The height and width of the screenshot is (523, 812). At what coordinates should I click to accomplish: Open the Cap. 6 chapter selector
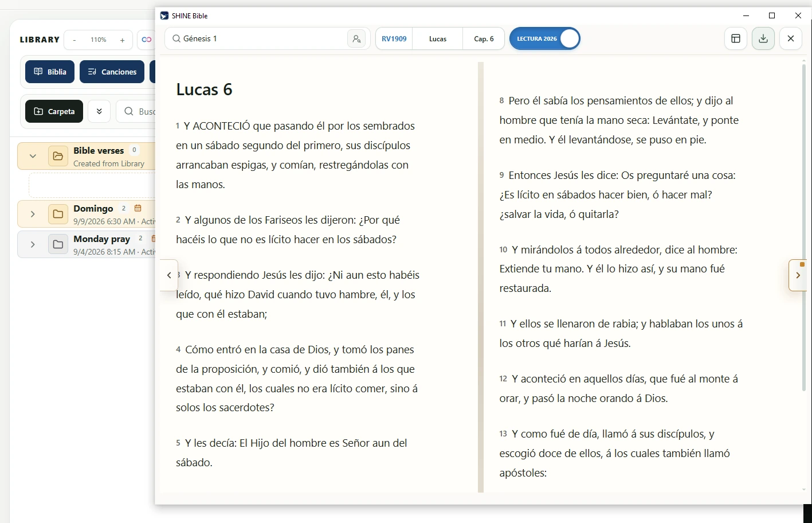click(x=484, y=39)
